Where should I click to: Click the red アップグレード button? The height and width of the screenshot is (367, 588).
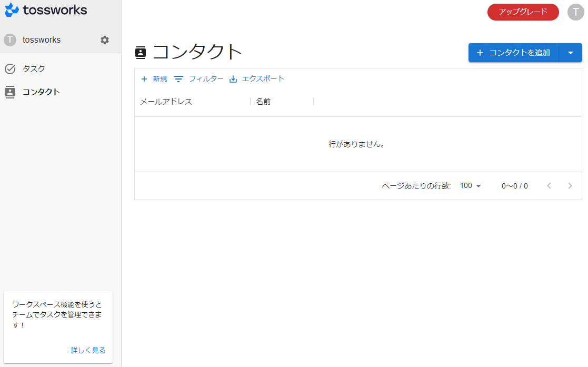tap(523, 12)
